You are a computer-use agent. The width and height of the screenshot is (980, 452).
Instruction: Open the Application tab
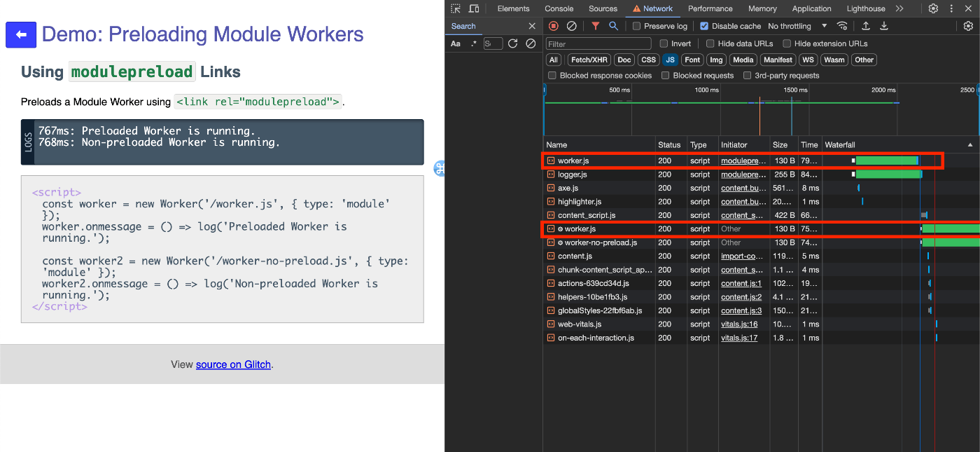pyautogui.click(x=812, y=8)
